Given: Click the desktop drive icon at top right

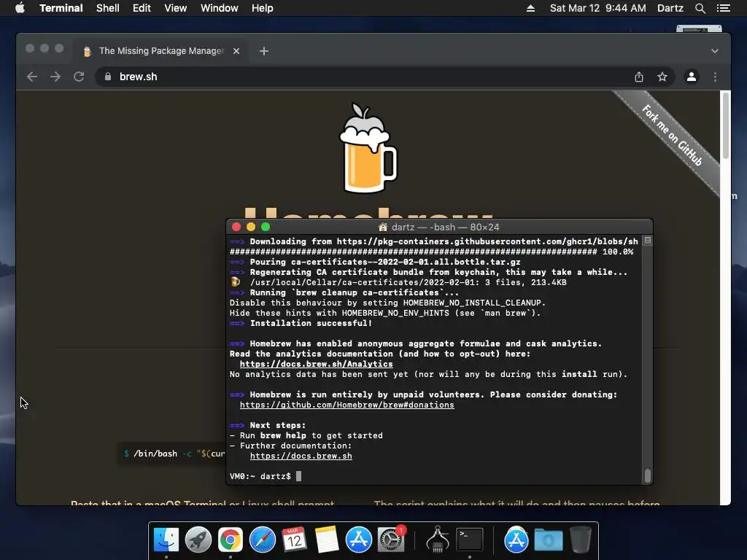Looking at the screenshot, I should (x=699, y=28).
